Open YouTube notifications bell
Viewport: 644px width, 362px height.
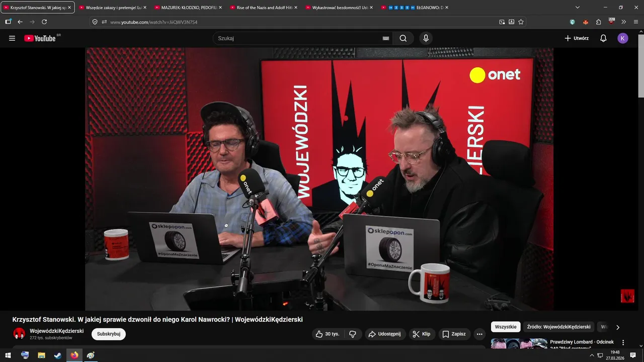coord(603,38)
